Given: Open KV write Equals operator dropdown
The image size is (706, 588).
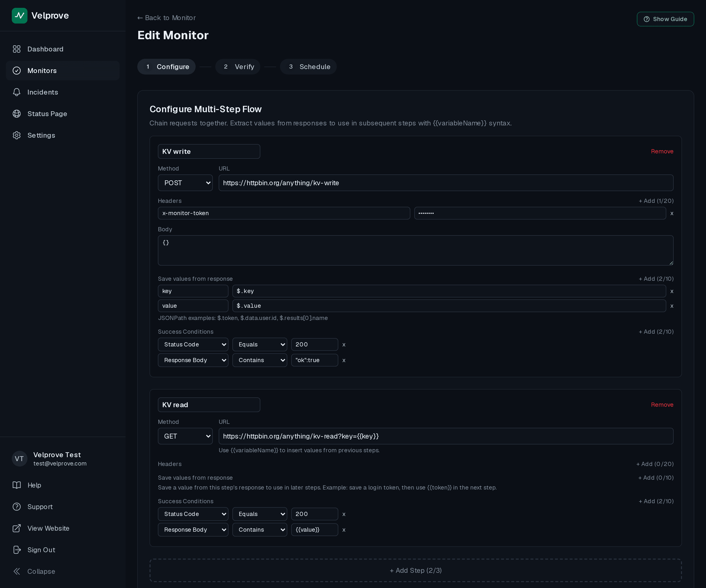Looking at the screenshot, I should click(260, 344).
